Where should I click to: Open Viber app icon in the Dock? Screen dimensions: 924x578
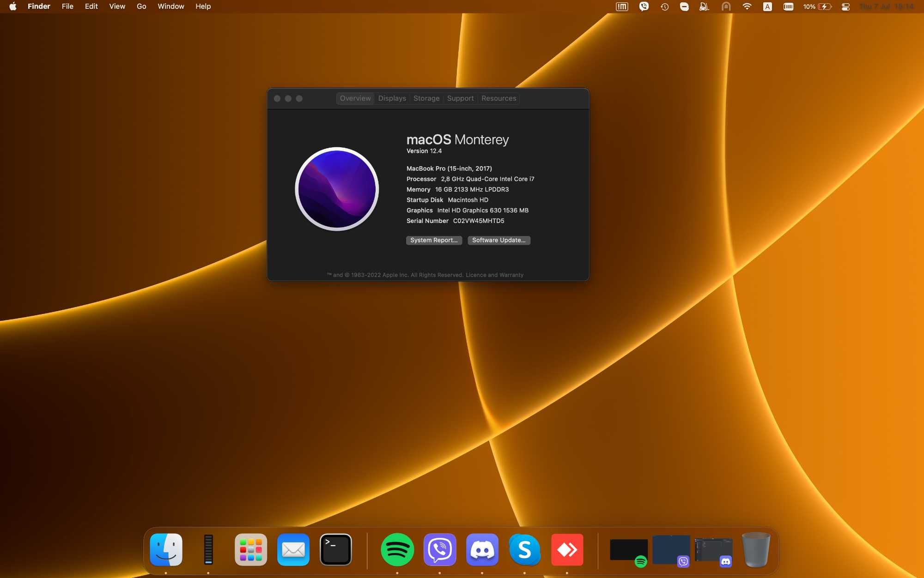coord(440,549)
